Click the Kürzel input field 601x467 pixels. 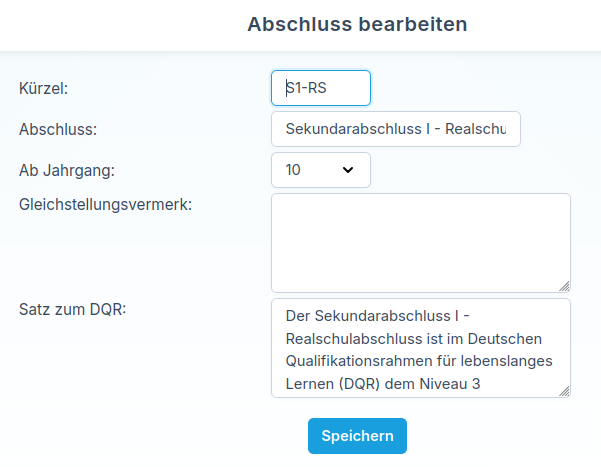point(320,88)
